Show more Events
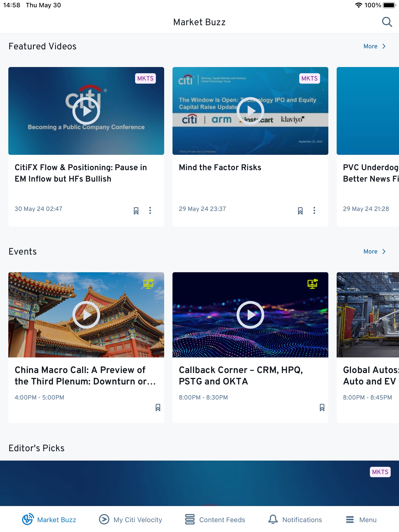 click(x=375, y=251)
